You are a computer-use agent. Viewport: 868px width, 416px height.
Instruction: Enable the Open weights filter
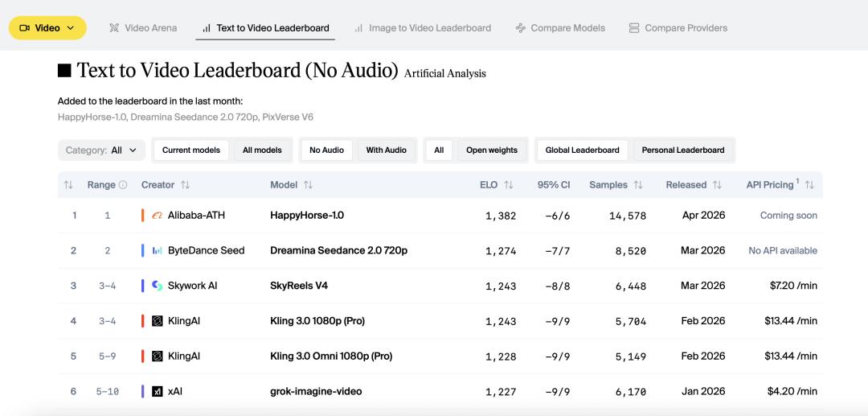(491, 150)
